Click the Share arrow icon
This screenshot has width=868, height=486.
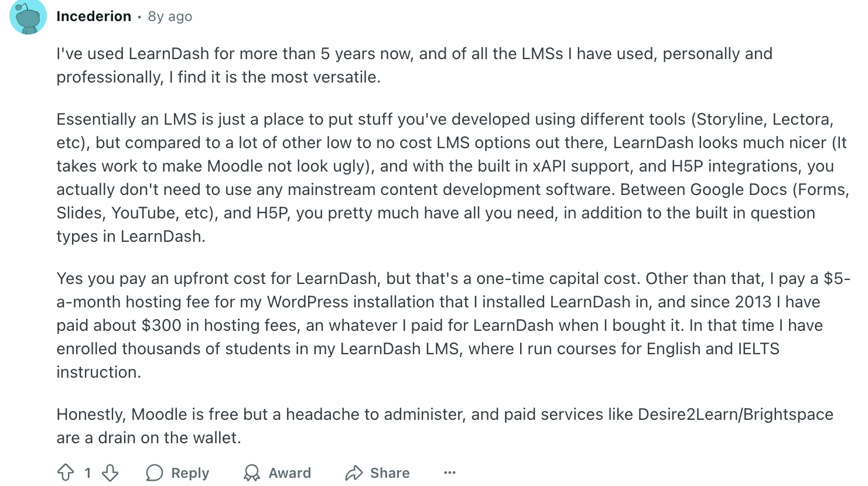pyautogui.click(x=354, y=473)
